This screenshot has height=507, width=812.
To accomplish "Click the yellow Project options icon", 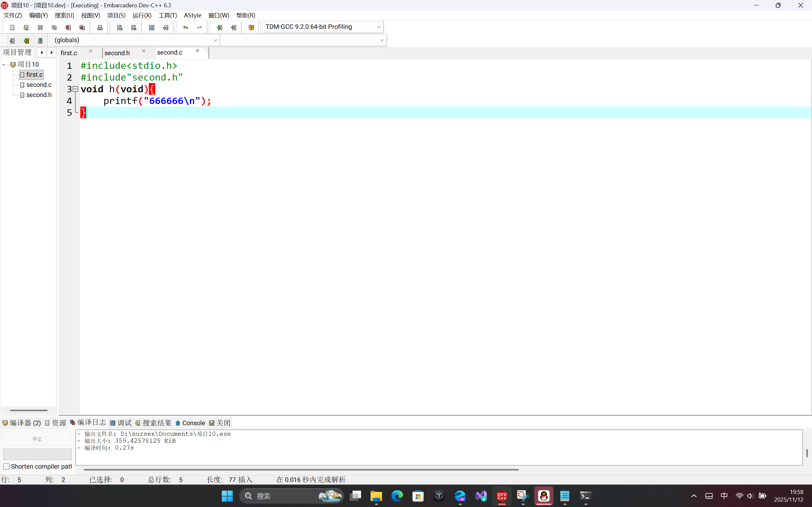I will pyautogui.click(x=251, y=28).
